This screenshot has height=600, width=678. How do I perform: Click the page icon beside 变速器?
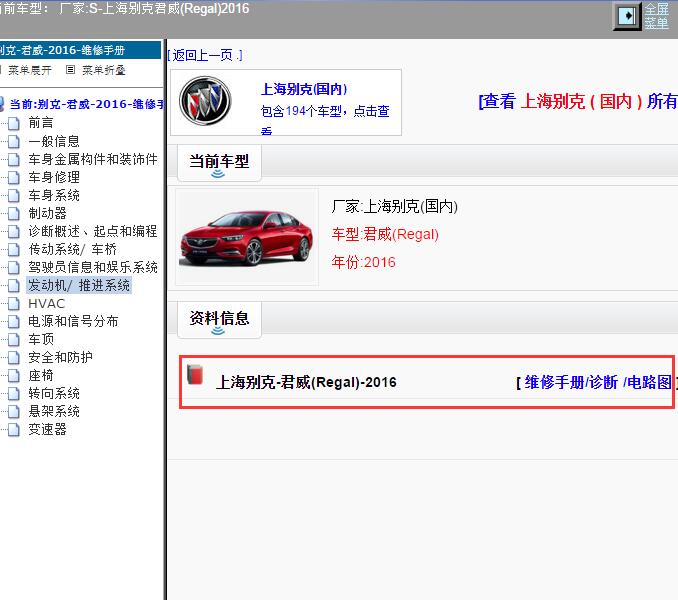point(13,430)
